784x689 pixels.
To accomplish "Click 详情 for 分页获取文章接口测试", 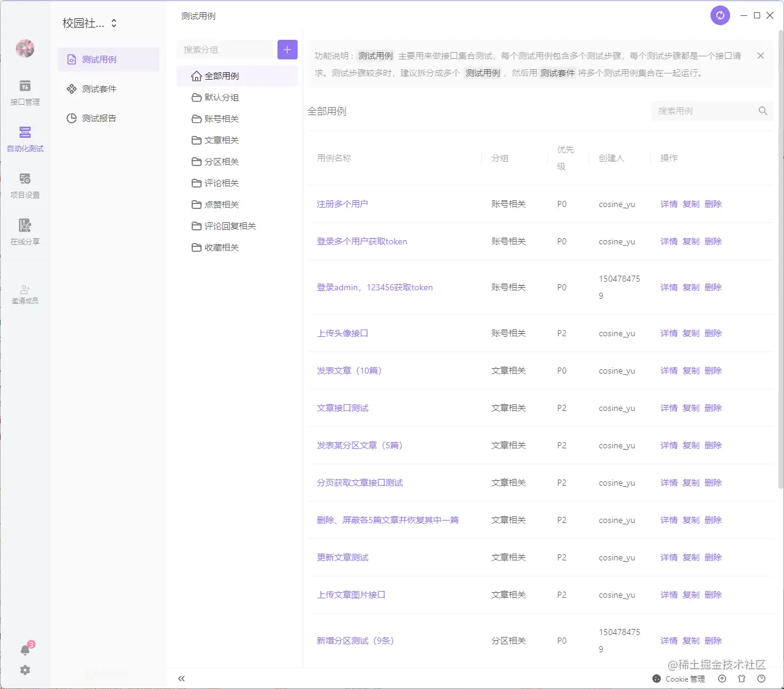I will [669, 483].
